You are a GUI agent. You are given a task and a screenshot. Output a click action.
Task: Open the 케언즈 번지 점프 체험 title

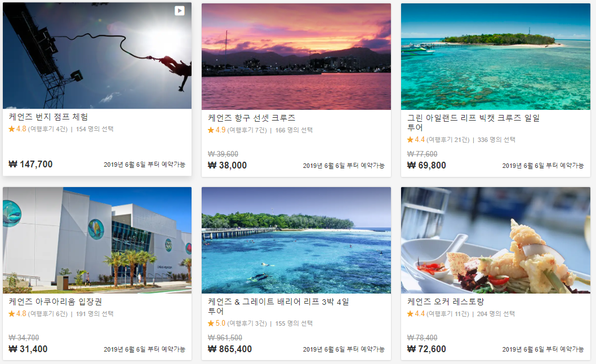click(48, 117)
